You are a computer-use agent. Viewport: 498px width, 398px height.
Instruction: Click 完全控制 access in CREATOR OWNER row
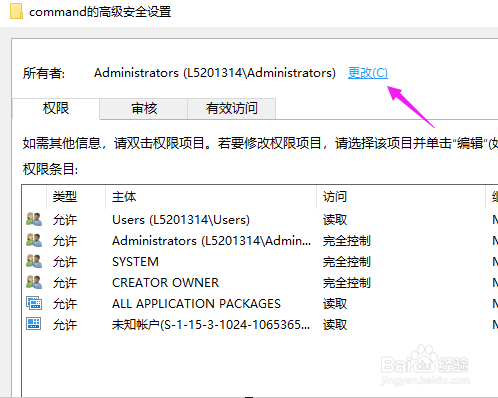pyautogui.click(x=347, y=283)
